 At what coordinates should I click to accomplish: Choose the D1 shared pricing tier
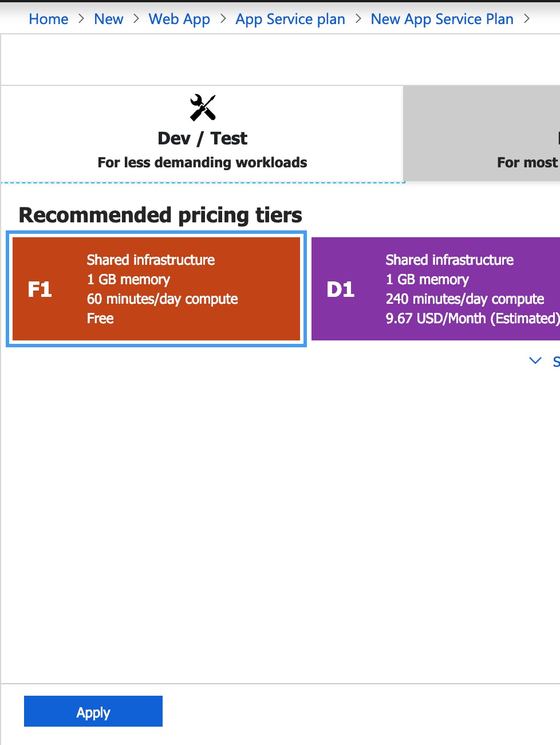click(x=435, y=289)
